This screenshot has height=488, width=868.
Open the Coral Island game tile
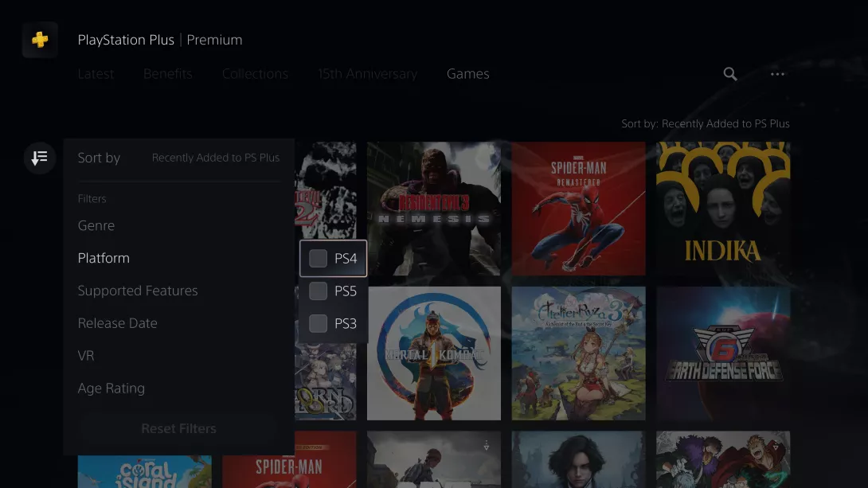144,471
